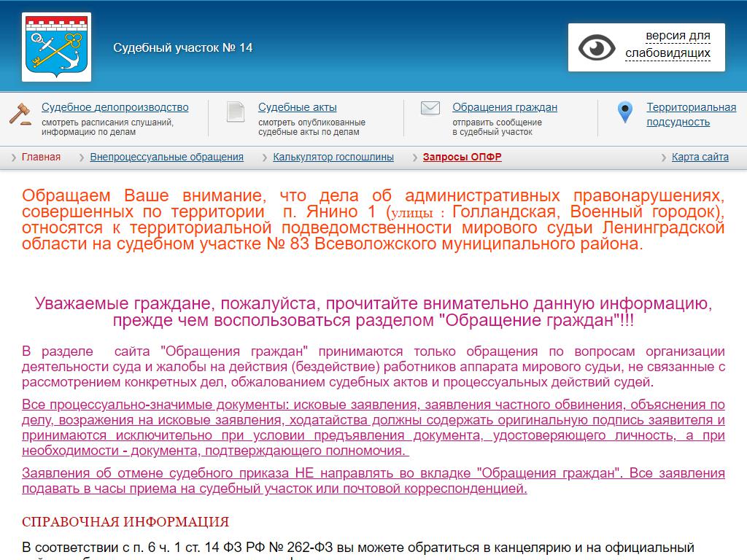
Task: Click the document icon for court acts
Action: 236,112
